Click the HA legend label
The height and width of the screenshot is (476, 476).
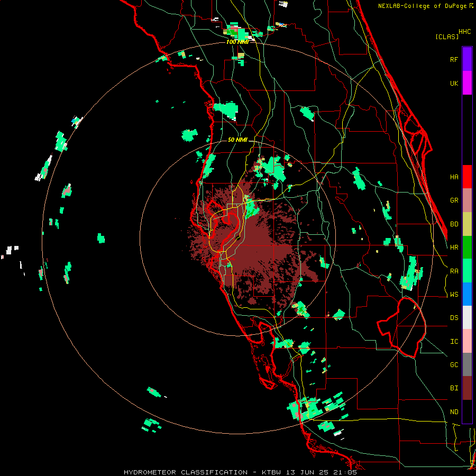click(x=454, y=177)
